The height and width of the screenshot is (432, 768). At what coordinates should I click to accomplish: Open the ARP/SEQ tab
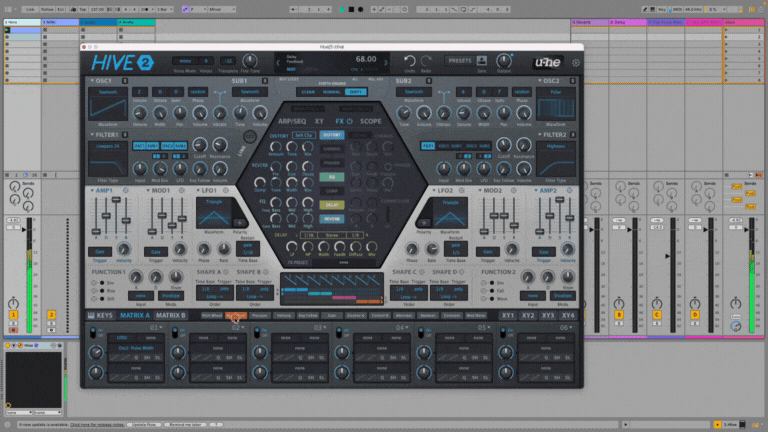click(x=292, y=121)
